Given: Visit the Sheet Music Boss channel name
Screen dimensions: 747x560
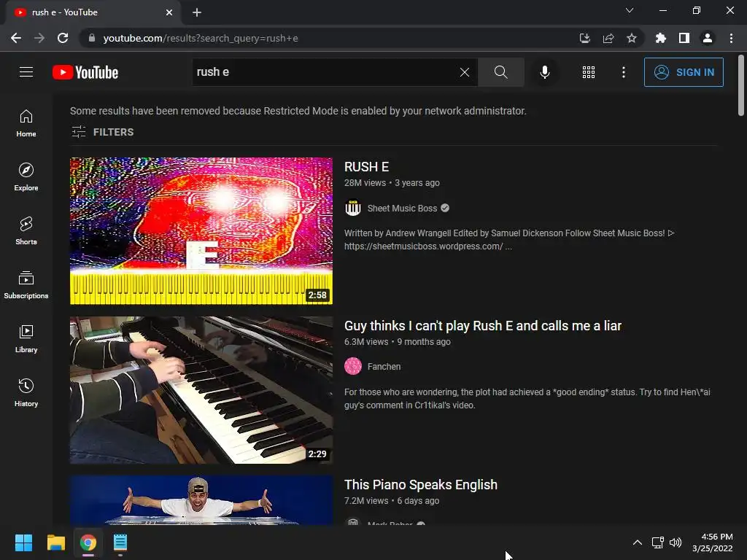Looking at the screenshot, I should 402,208.
